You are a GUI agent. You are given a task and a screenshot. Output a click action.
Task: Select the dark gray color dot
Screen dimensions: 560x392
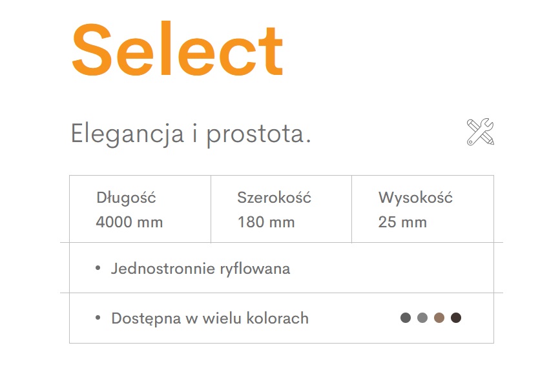coord(406,317)
